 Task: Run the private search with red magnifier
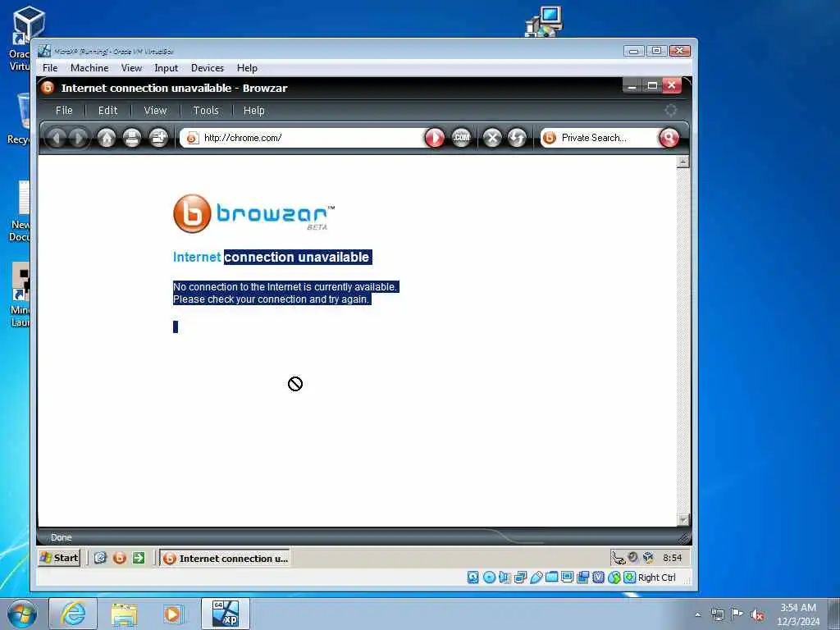669,138
